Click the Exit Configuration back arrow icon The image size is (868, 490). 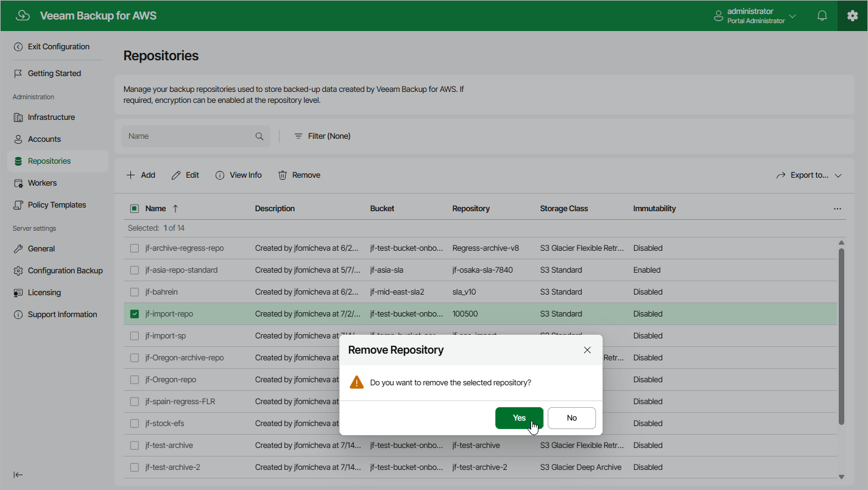pos(18,47)
